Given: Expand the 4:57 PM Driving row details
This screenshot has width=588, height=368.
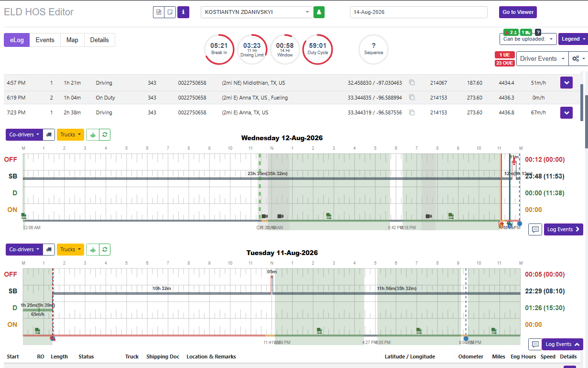Looking at the screenshot, I should [566, 83].
